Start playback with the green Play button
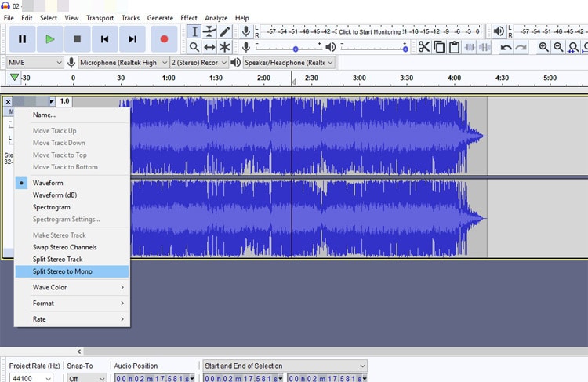Screen dimensions: 588x382 [x=49, y=39]
